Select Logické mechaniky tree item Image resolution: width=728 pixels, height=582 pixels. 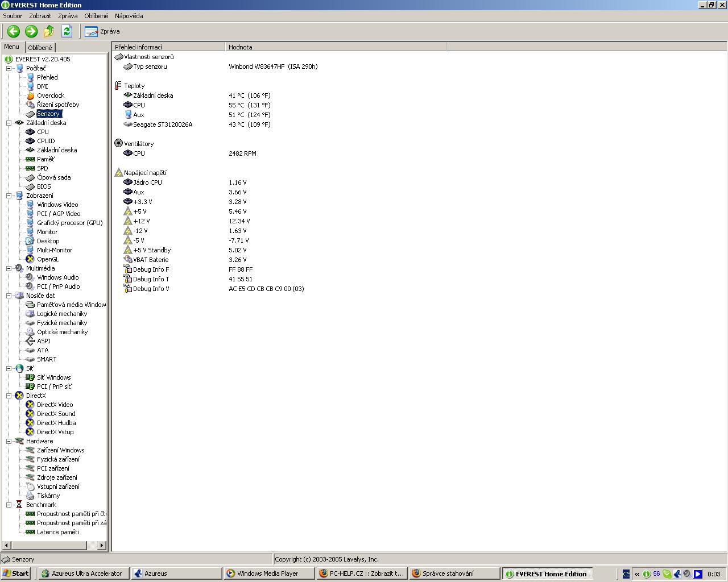pyautogui.click(x=62, y=314)
